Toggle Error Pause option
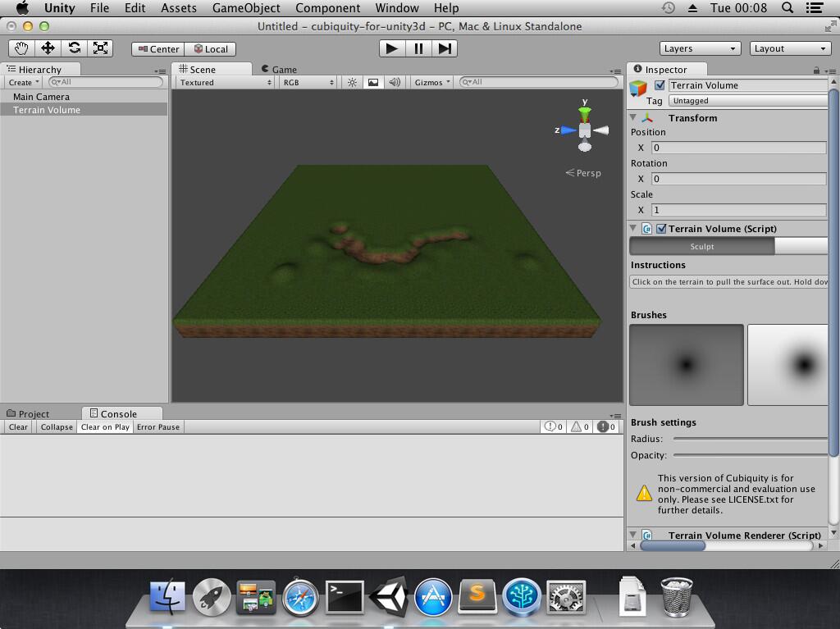This screenshot has height=629, width=840. 158,427
